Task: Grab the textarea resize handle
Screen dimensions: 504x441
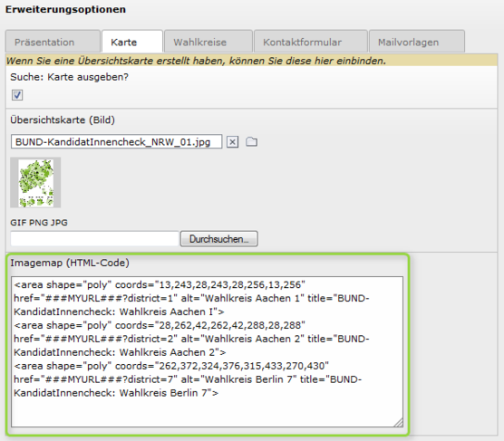Action: (398, 422)
